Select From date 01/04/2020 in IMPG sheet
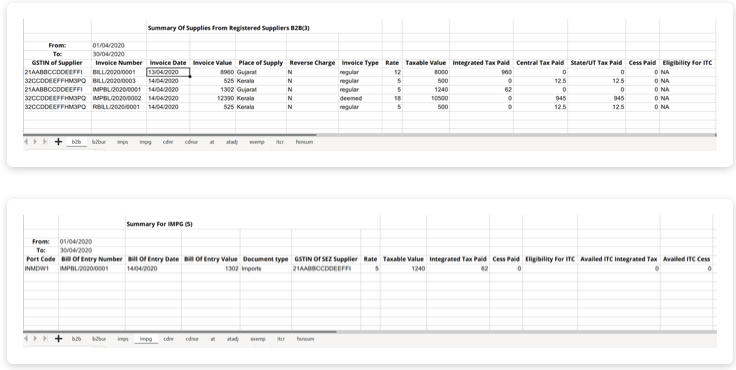Viewport: 736px width, 370px height. tap(92, 241)
